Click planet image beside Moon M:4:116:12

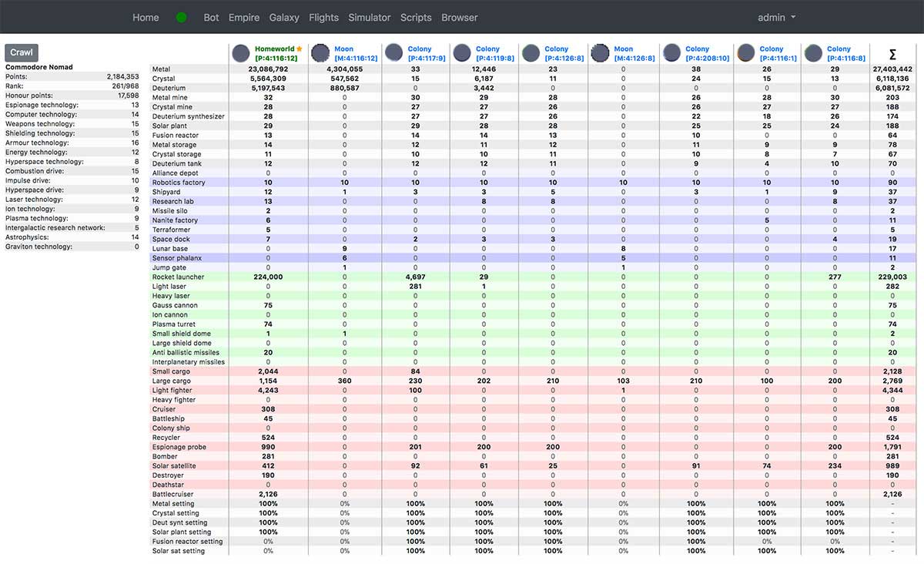coord(320,53)
